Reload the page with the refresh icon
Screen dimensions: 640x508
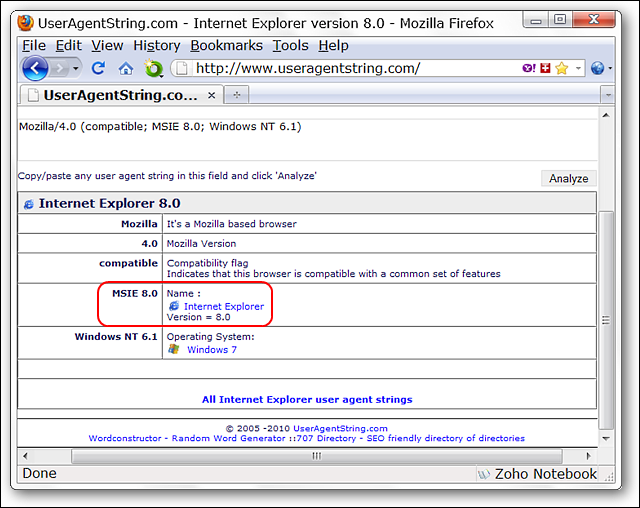[98, 68]
